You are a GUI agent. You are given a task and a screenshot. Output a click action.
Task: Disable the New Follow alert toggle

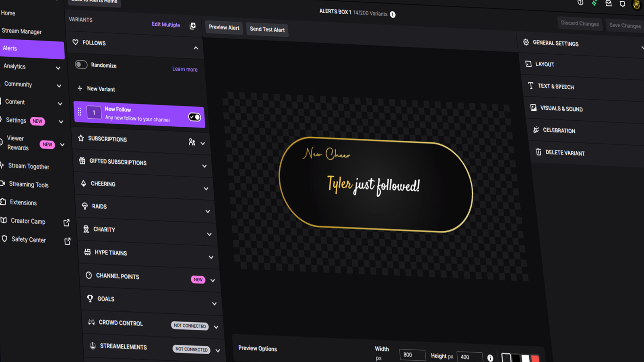[194, 117]
